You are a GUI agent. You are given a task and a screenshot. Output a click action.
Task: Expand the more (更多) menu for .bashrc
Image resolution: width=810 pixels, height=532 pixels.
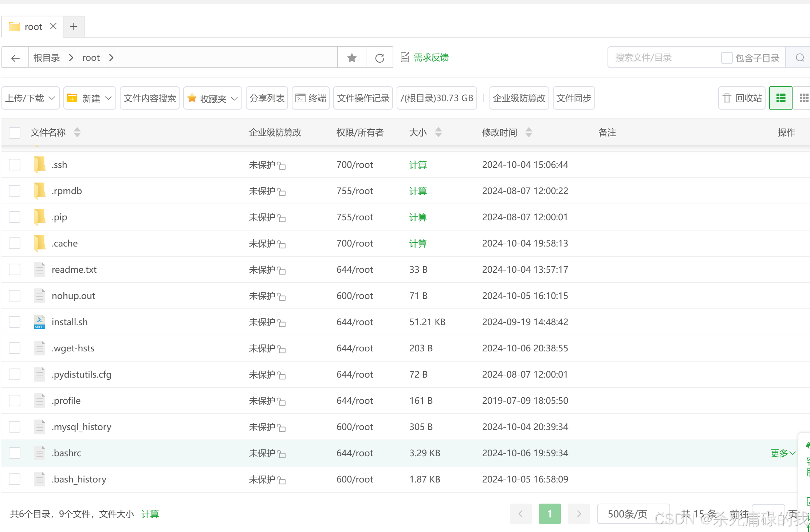783,453
